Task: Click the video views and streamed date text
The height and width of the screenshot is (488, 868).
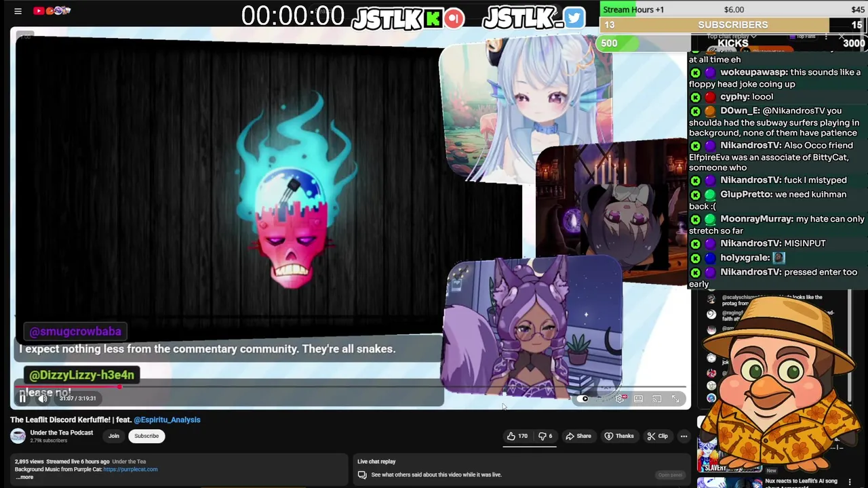Action: coord(62,462)
